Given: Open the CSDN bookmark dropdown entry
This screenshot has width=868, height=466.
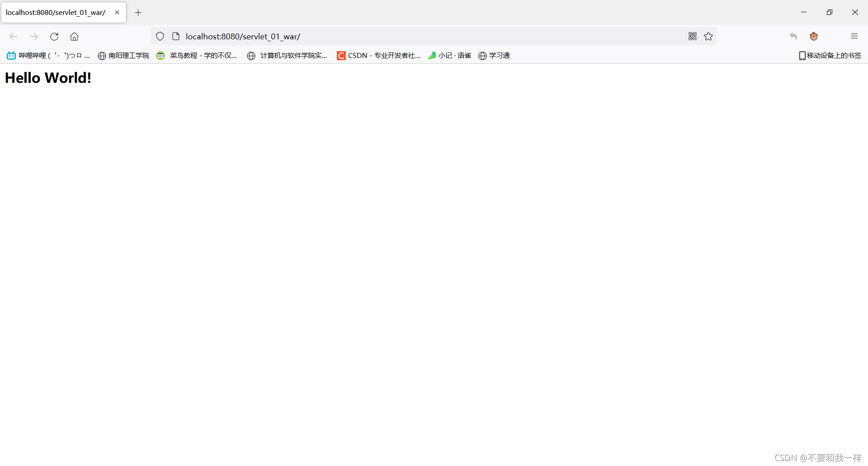Looking at the screenshot, I should click(379, 55).
